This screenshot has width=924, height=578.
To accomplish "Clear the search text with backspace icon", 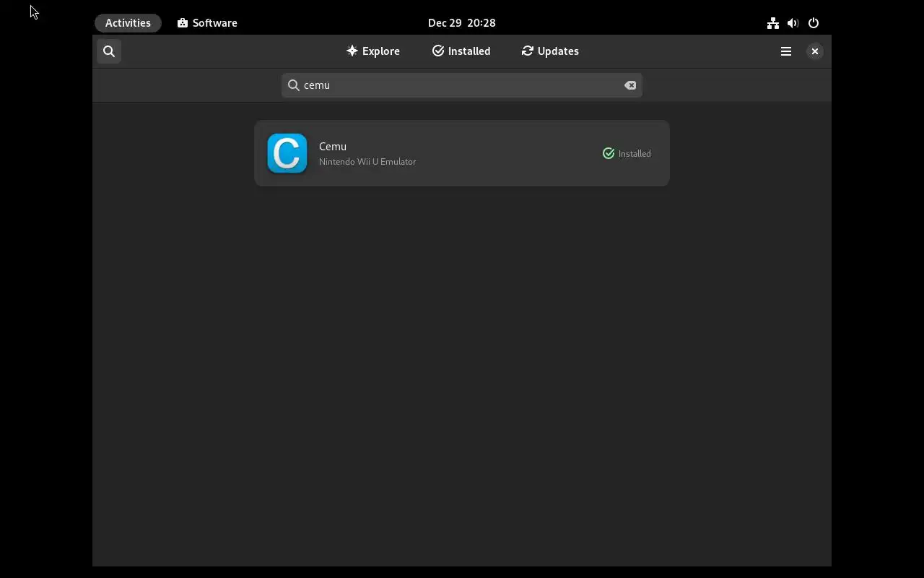I will (x=630, y=85).
